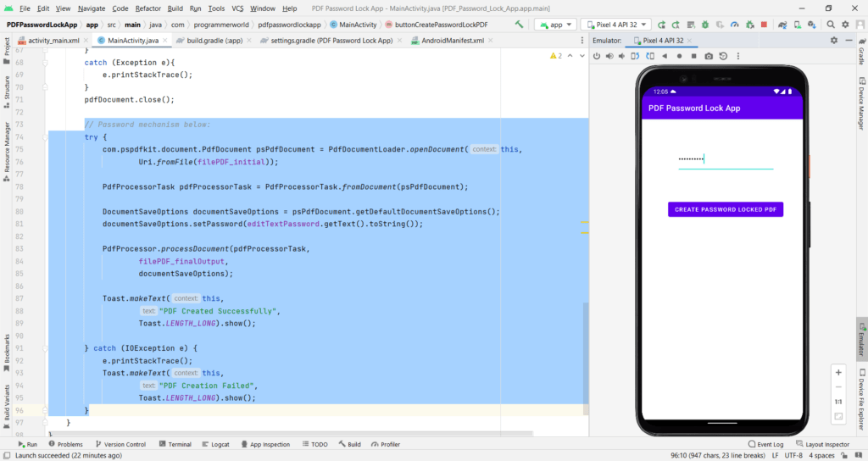Screen dimensions: 868x461
Task: Tap CREATE PASSWORD LOCKED PDF button
Action: (726, 209)
